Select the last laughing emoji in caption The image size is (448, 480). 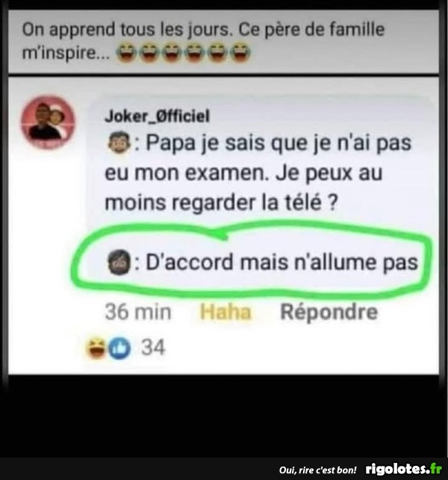[x=240, y=53]
